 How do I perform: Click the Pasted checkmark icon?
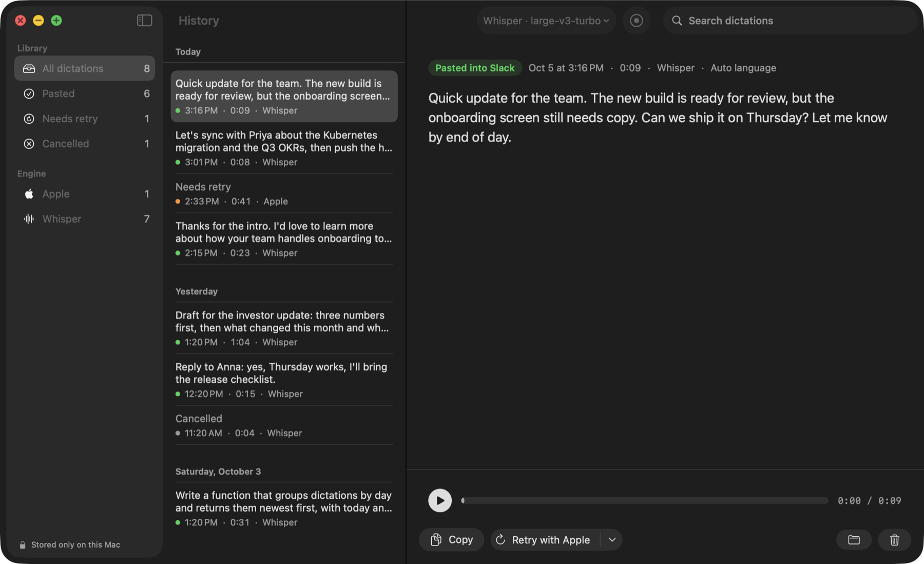pos(29,93)
